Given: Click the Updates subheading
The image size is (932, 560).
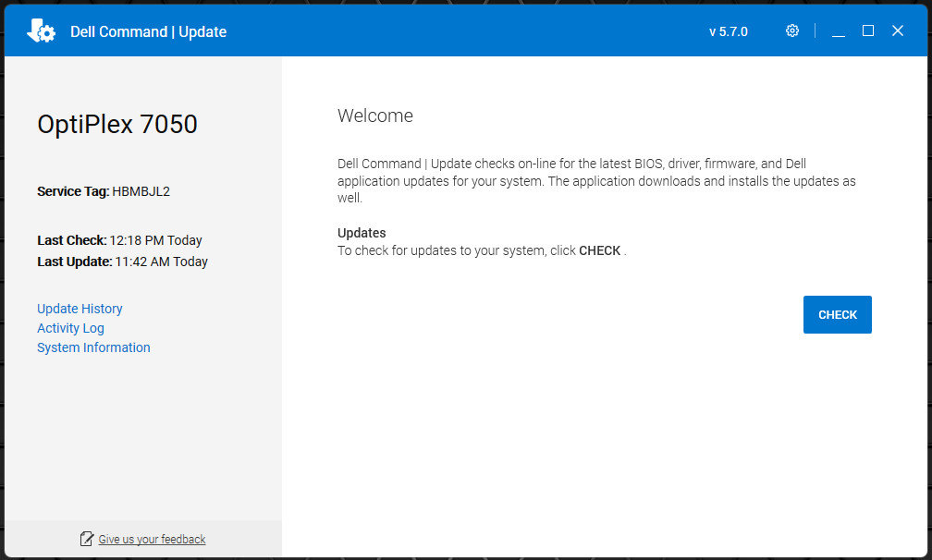Looking at the screenshot, I should pyautogui.click(x=362, y=233).
